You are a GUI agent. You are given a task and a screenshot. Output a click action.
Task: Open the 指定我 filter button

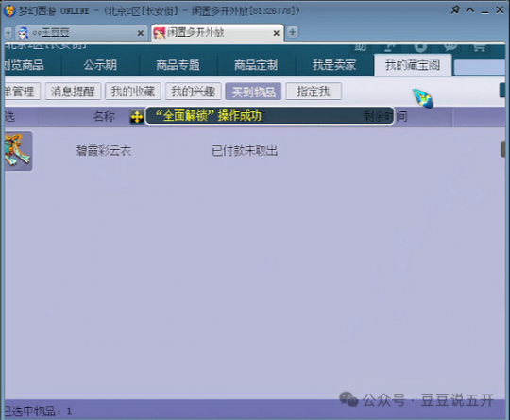tap(314, 92)
